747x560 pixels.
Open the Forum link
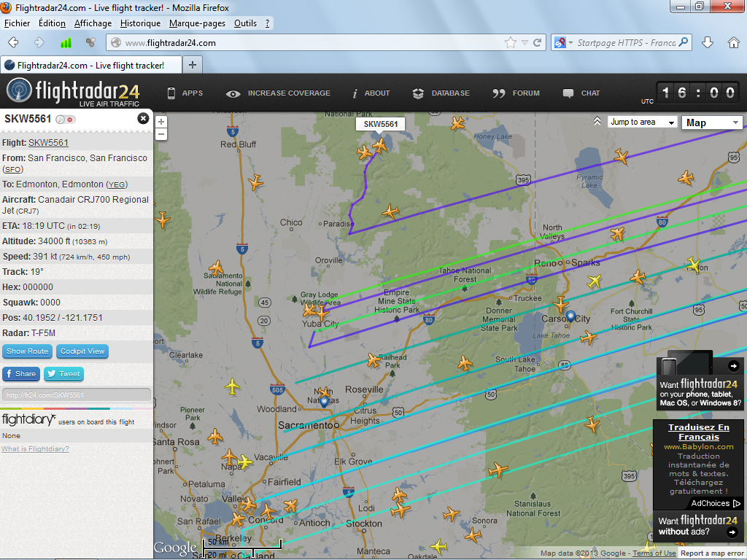[x=516, y=93]
